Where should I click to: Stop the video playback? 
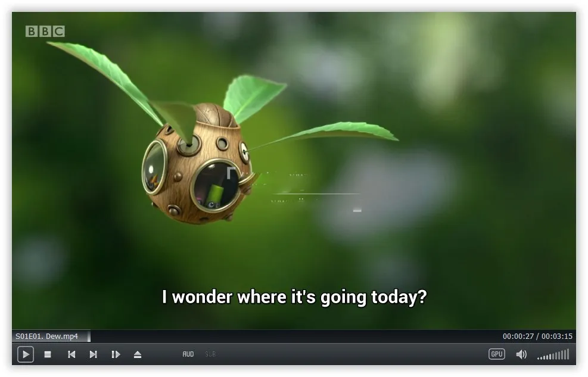point(48,354)
